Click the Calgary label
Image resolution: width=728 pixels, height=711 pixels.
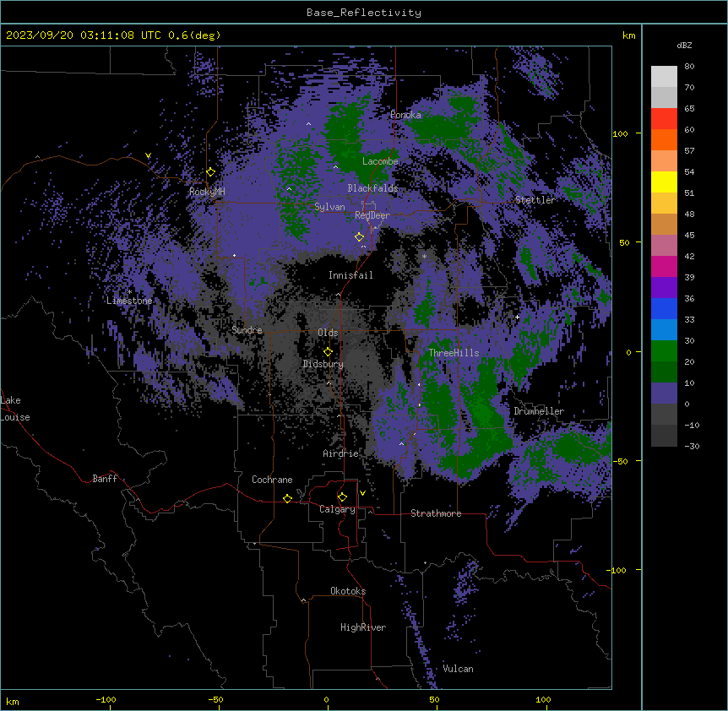click(337, 509)
